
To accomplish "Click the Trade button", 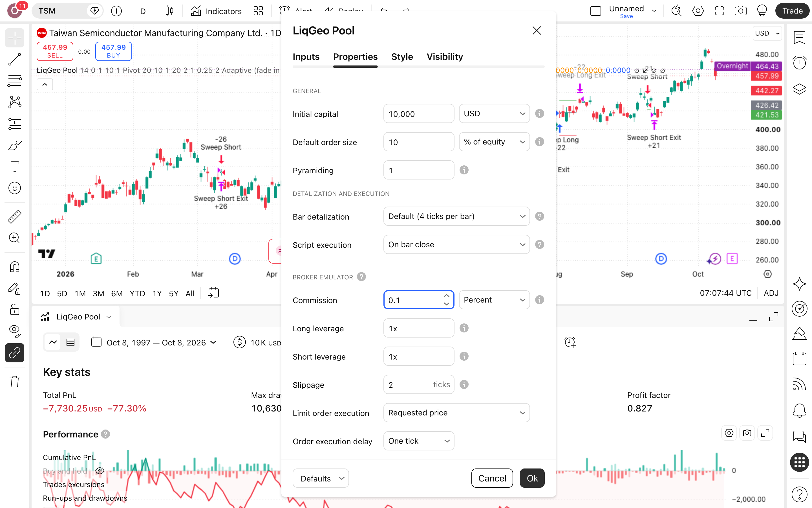I will tap(792, 11).
